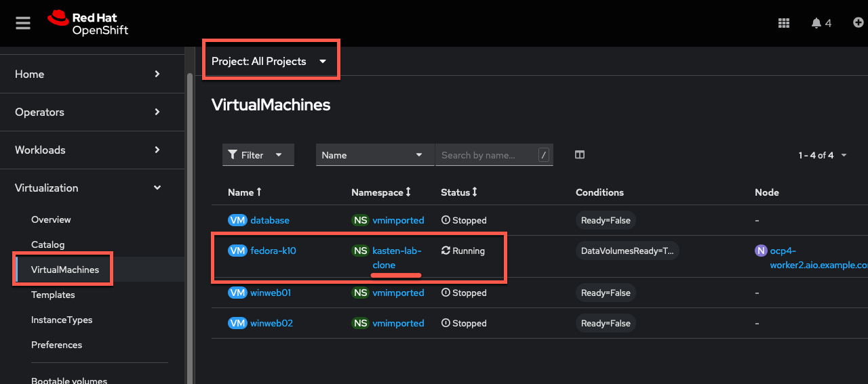Click the VM badge beside winweb02
Viewport: 868px width, 384px height.
(237, 323)
